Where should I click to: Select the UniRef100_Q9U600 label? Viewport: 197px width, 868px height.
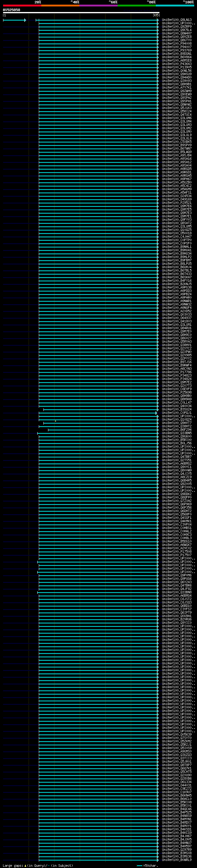tap(177, 436)
